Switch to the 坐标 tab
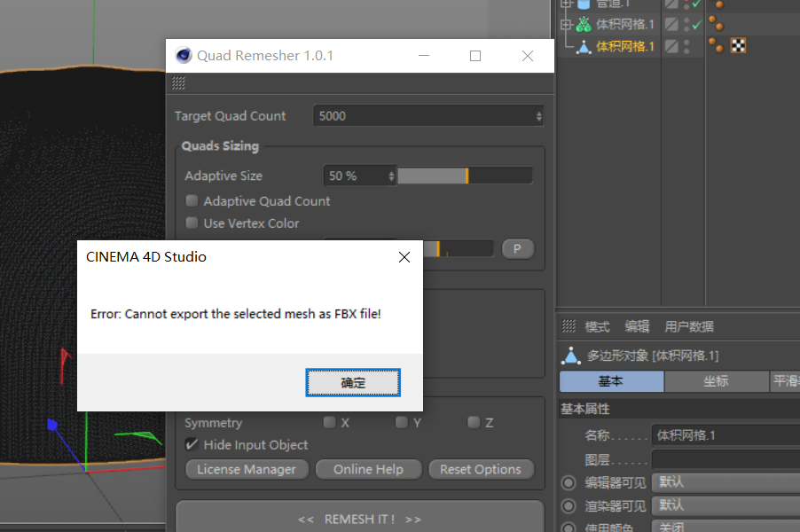 point(717,381)
